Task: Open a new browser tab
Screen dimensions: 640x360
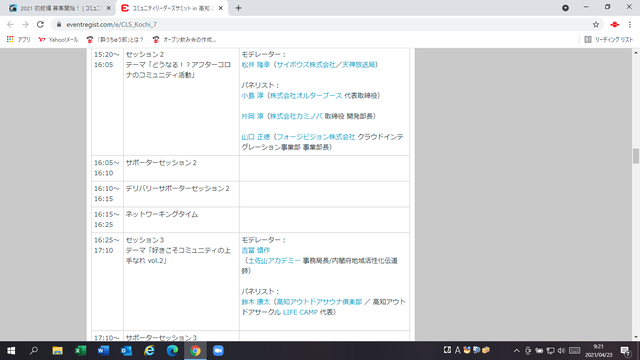Action: click(238, 8)
